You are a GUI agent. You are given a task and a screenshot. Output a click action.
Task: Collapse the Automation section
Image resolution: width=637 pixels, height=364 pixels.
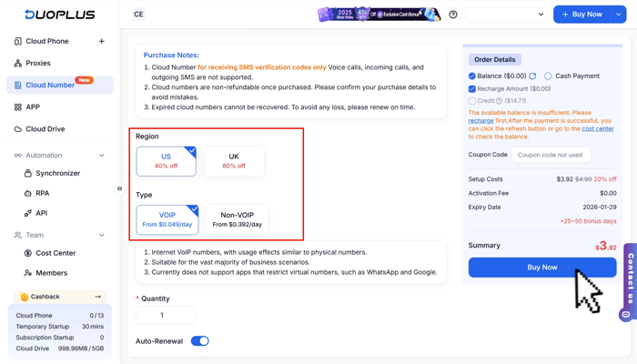101,156
